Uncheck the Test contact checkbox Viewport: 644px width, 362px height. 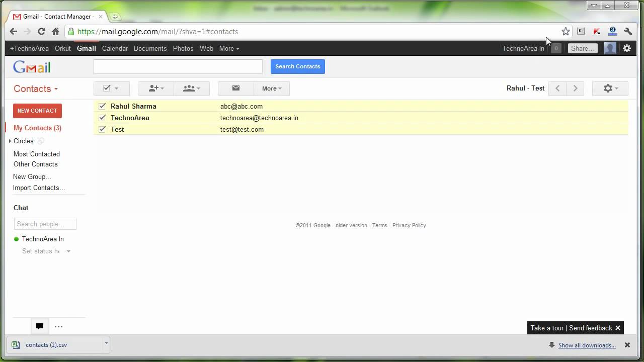102,129
